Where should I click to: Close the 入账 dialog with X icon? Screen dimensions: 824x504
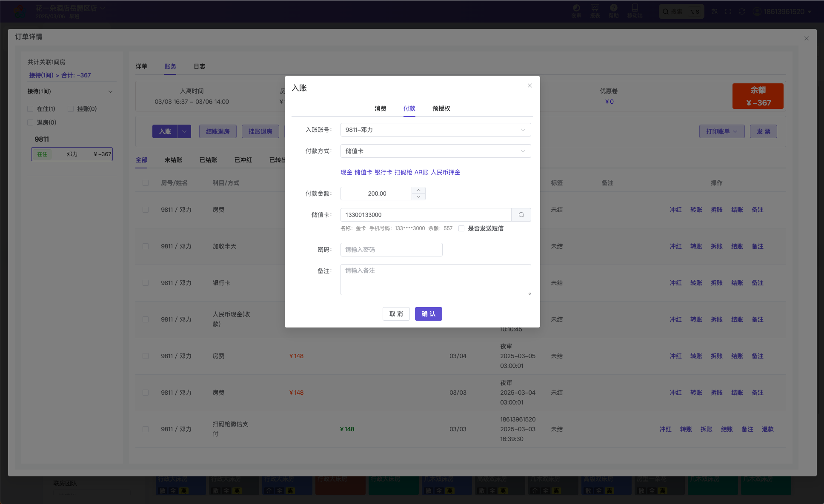coord(530,85)
